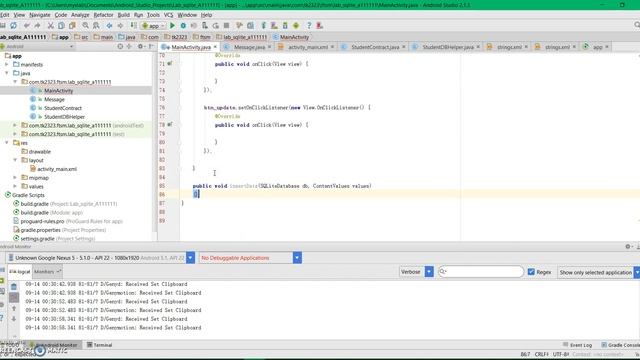
Task: Select activity_main.xml in the project tree
Action: click(57, 169)
